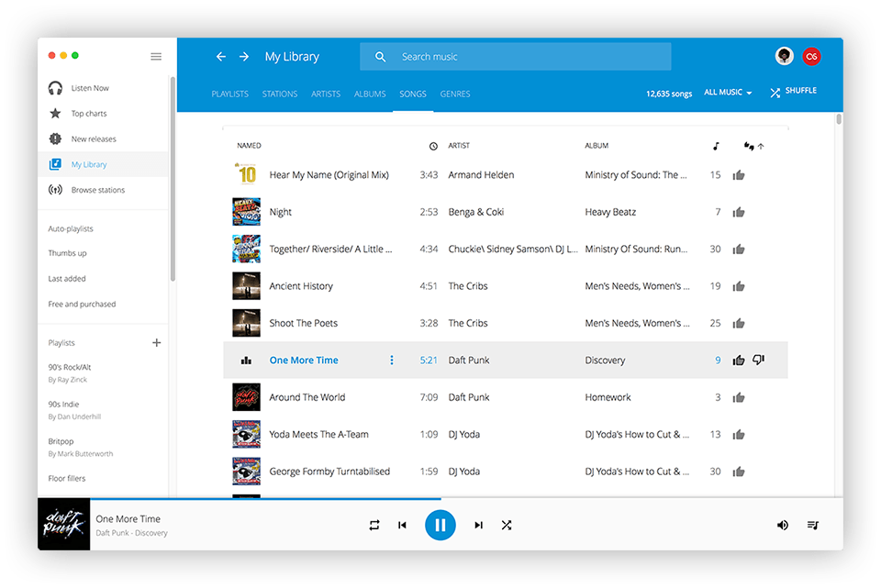This screenshot has height=588, width=881.
Task: Click in the Search music field
Action: pyautogui.click(x=516, y=57)
